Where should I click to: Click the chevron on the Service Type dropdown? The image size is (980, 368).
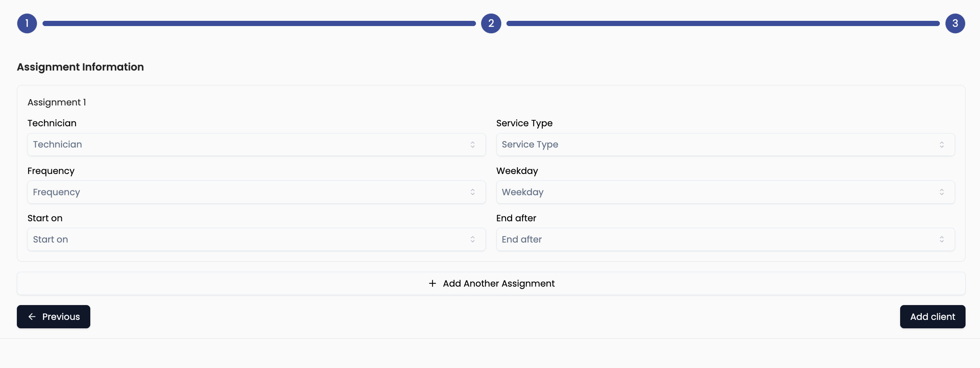(x=942, y=145)
